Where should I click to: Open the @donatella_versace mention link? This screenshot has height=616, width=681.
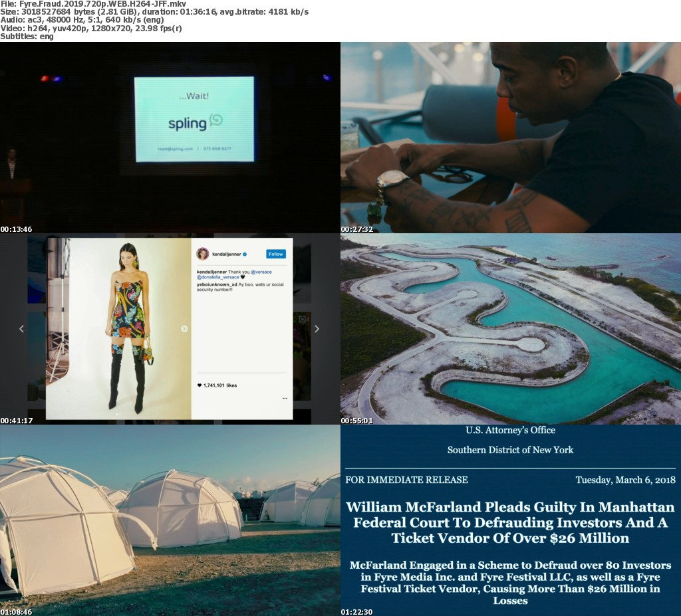click(217, 277)
